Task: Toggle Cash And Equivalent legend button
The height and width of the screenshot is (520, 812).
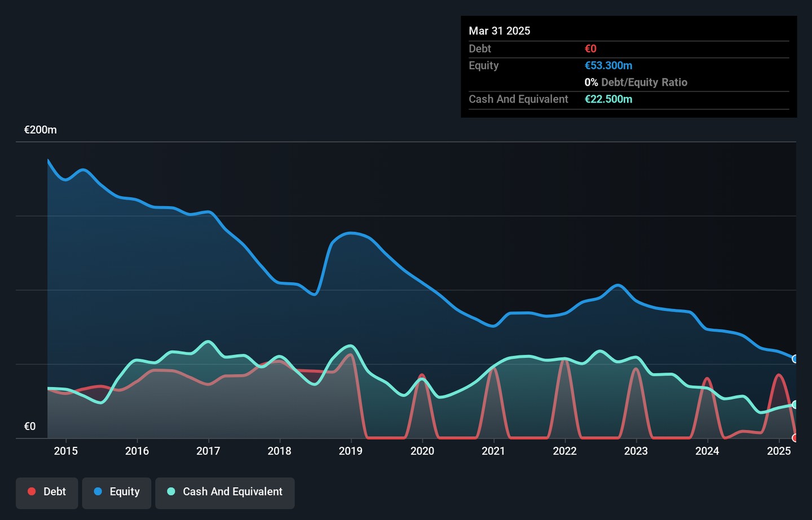Action: click(x=224, y=492)
